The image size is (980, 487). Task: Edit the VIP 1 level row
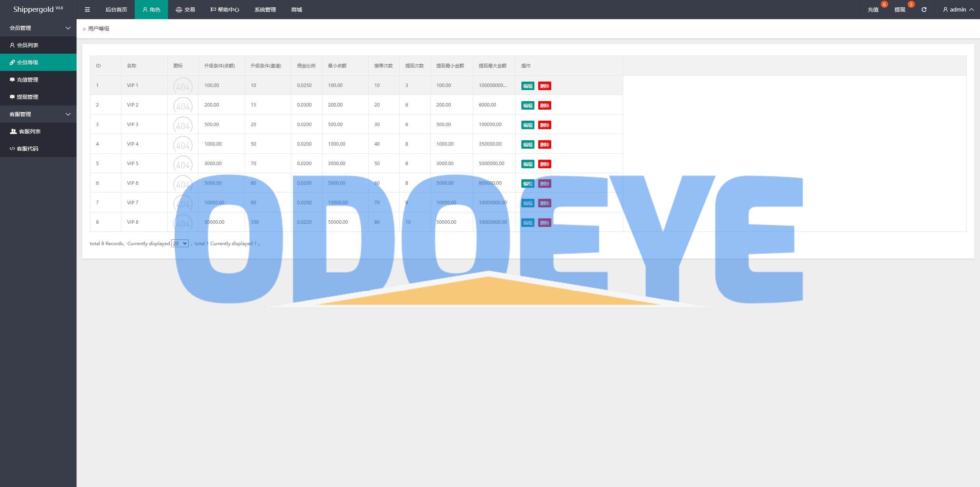tap(528, 86)
